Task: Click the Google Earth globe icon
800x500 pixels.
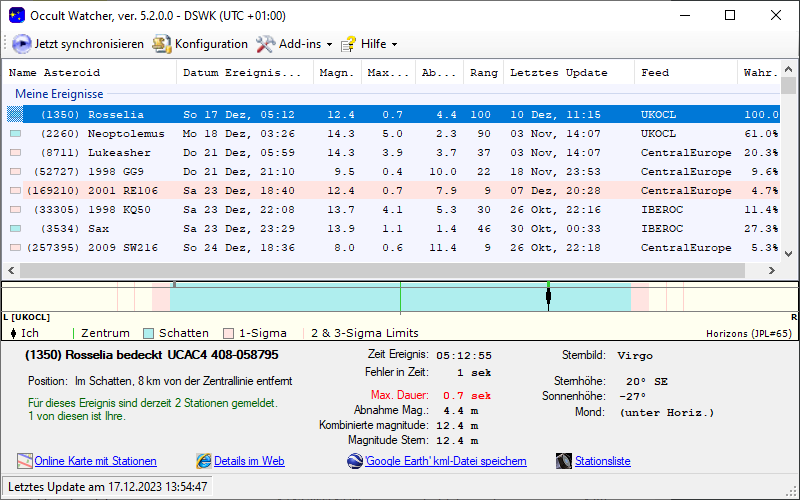Action: (x=355, y=461)
